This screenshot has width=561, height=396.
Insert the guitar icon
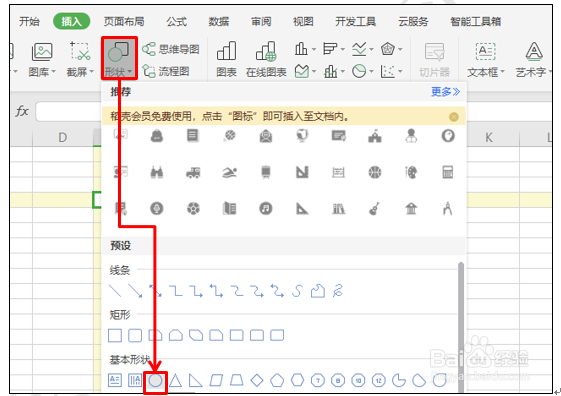pos(374,209)
